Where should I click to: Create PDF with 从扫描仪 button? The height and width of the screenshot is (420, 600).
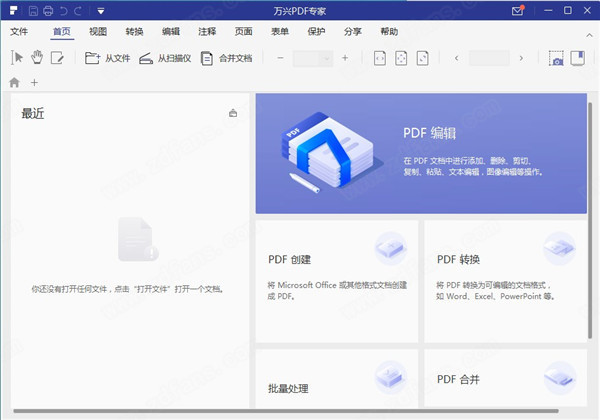click(165, 58)
